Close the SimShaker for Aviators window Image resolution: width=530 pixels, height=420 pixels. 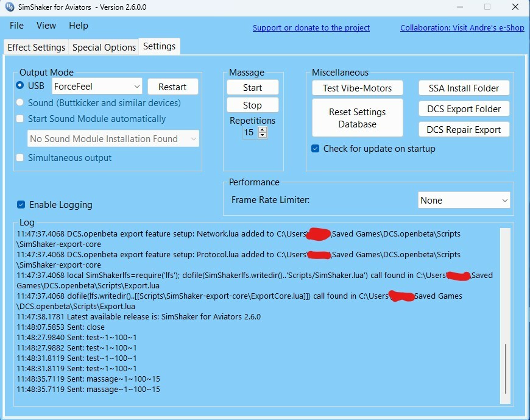(515, 7)
